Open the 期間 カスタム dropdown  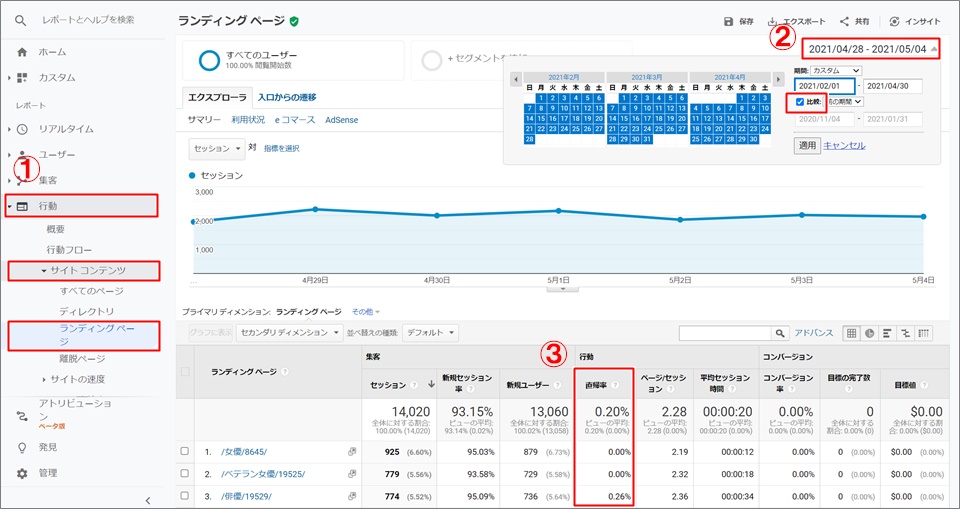click(x=836, y=70)
